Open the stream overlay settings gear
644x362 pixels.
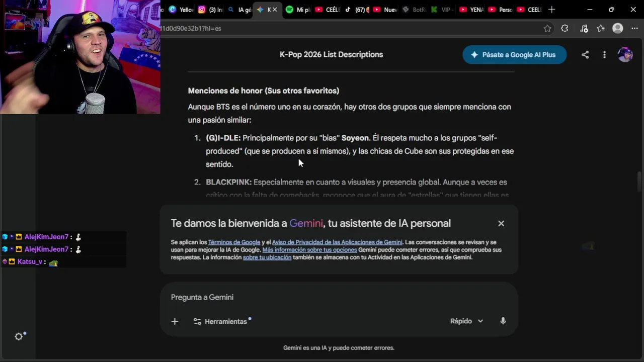click(x=19, y=337)
